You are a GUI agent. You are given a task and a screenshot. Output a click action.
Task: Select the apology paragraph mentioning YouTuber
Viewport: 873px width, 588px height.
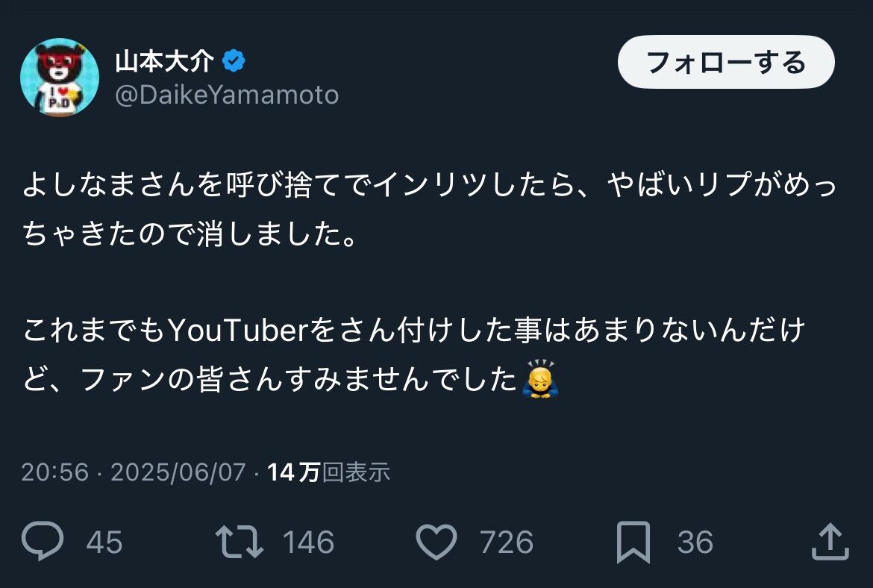[x=413, y=354]
